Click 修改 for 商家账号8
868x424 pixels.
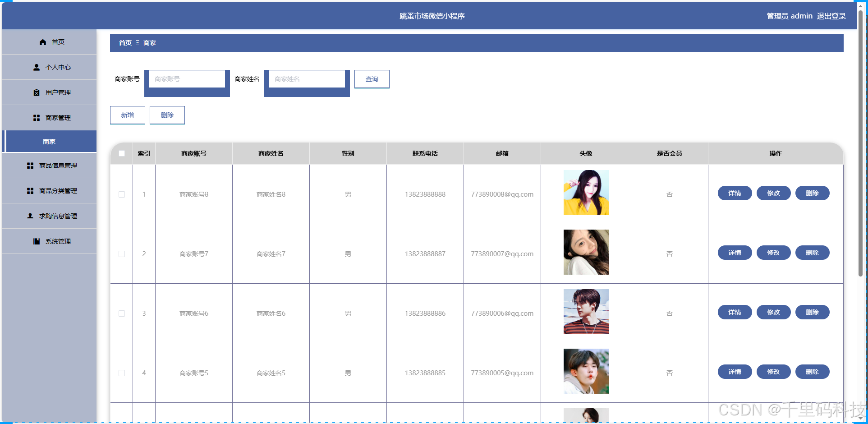[x=774, y=193]
